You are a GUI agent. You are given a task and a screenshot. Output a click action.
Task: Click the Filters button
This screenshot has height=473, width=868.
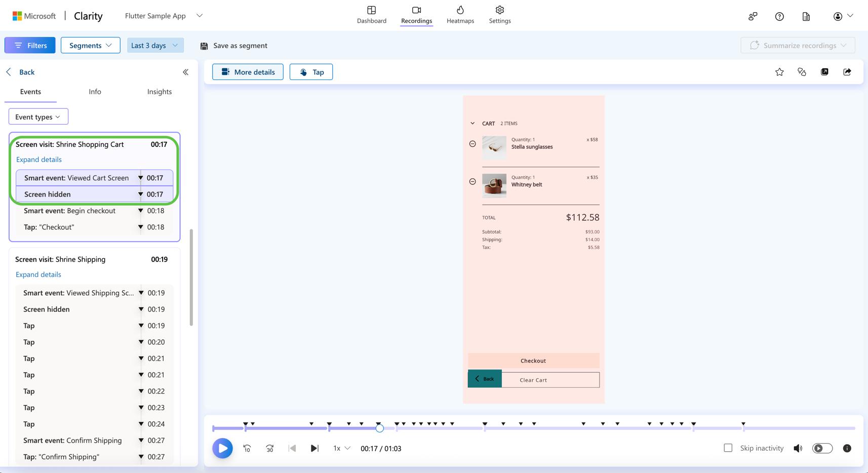tap(30, 45)
